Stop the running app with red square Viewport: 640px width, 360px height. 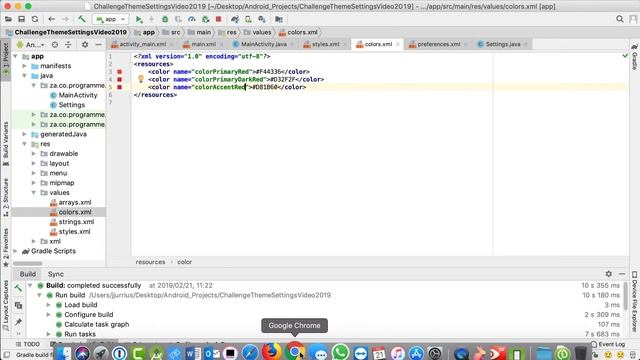218,19
